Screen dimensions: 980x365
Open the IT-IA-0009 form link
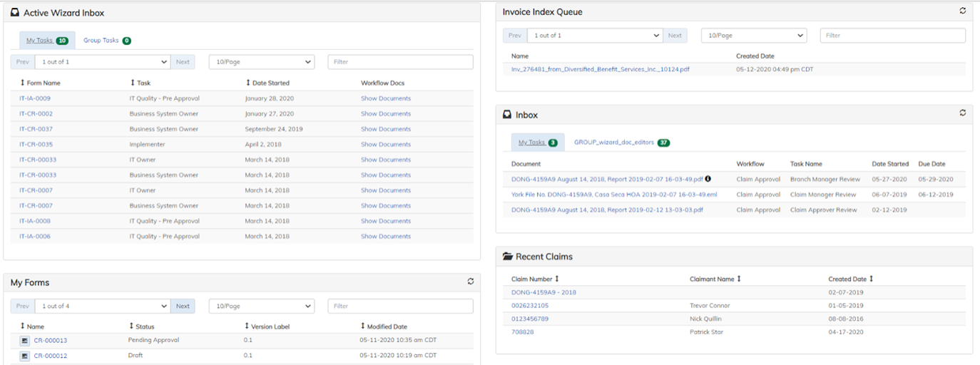click(x=35, y=98)
